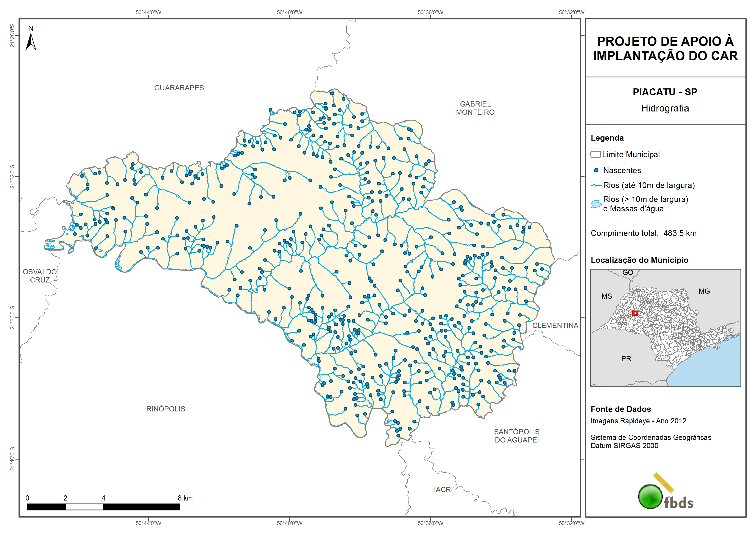The height and width of the screenshot is (535, 756).
Task: Click latitude label 21°40'0"S
Action: point(12,459)
